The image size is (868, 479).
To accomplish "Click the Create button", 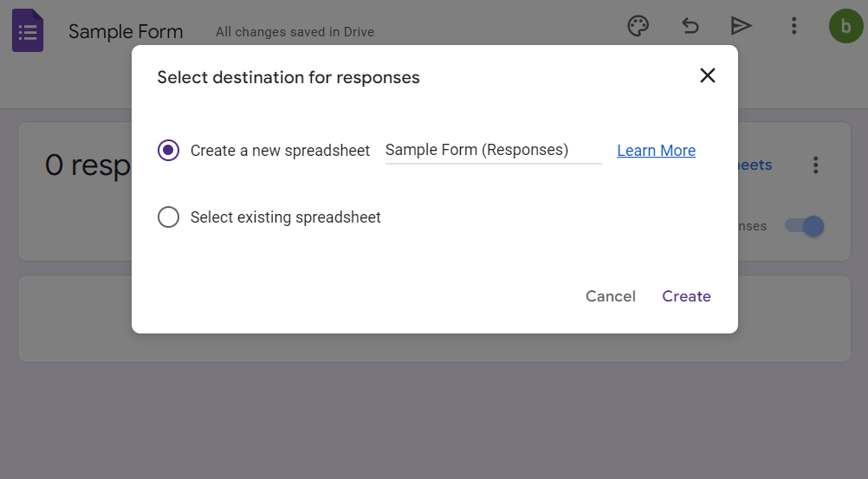I will click(x=686, y=296).
